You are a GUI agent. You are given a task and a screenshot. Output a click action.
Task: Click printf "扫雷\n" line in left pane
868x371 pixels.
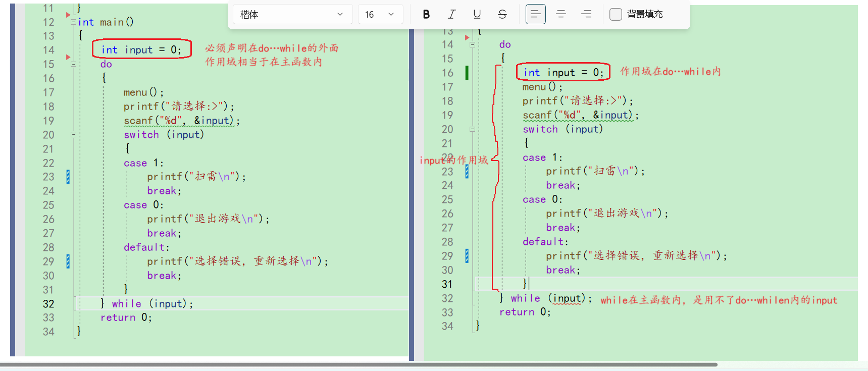(196, 177)
